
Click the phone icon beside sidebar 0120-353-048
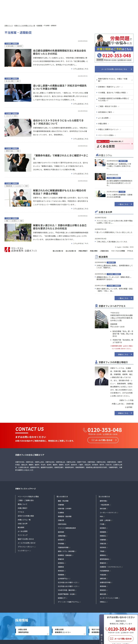(x=99, y=55)
